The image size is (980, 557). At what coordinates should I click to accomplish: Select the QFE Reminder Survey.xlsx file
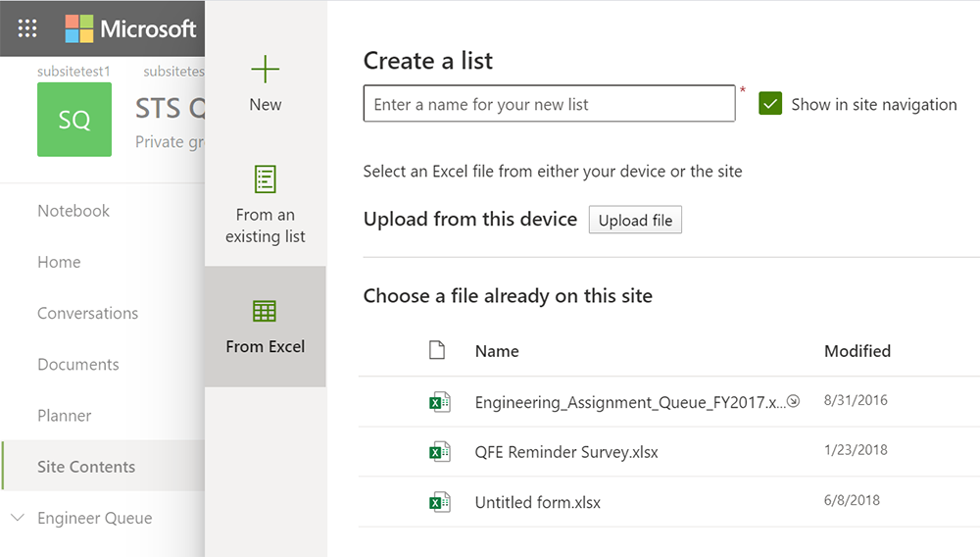[566, 452]
